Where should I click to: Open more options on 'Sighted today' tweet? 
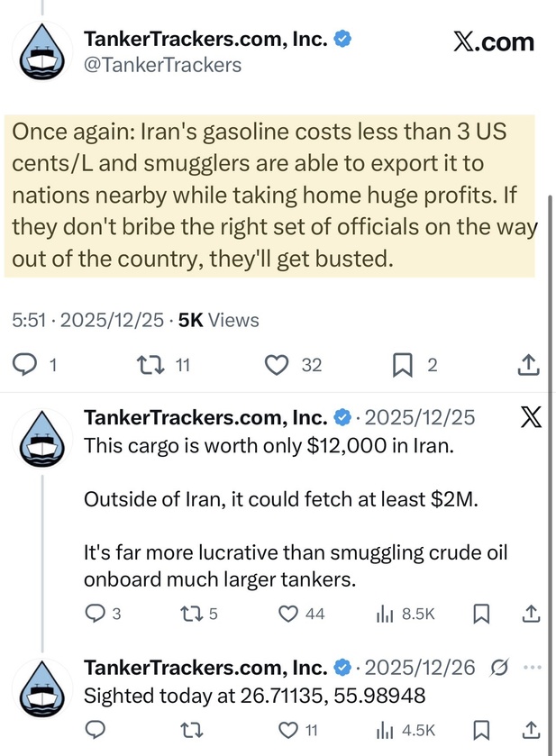533,668
